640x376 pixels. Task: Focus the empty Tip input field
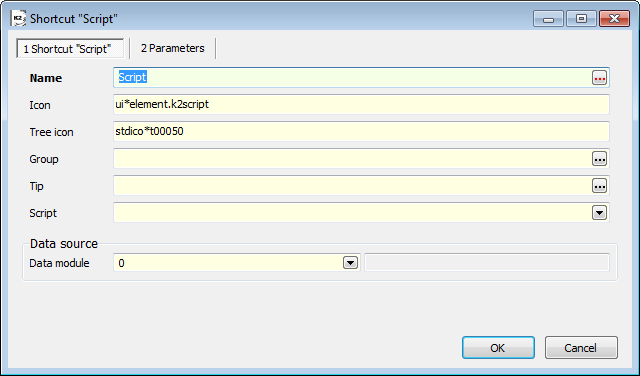(x=352, y=186)
